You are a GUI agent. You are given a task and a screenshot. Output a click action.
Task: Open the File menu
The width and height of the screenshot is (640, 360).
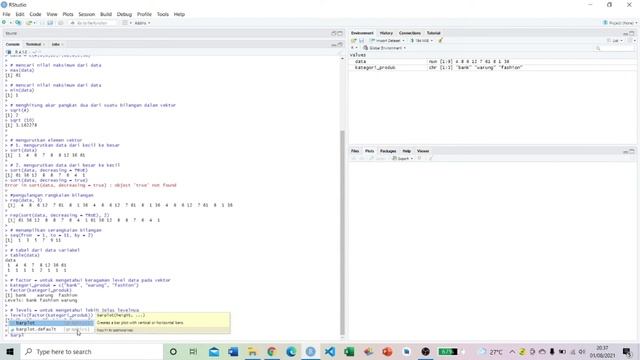(7, 14)
